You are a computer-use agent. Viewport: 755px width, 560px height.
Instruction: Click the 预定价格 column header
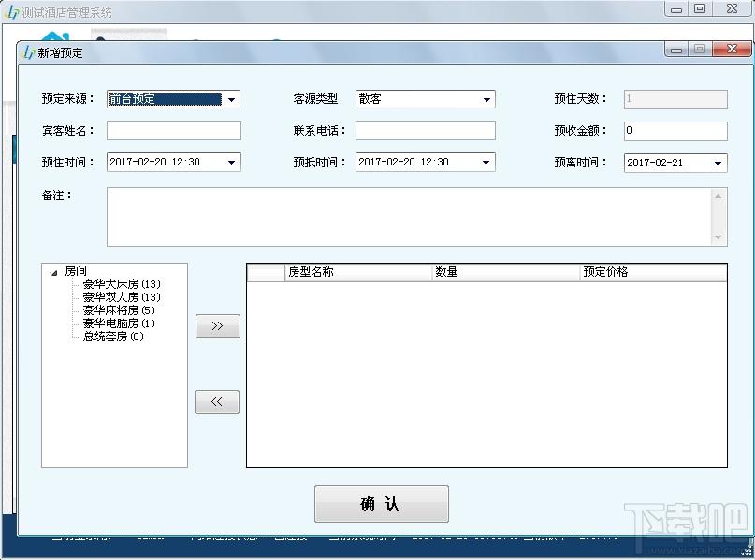click(x=653, y=272)
